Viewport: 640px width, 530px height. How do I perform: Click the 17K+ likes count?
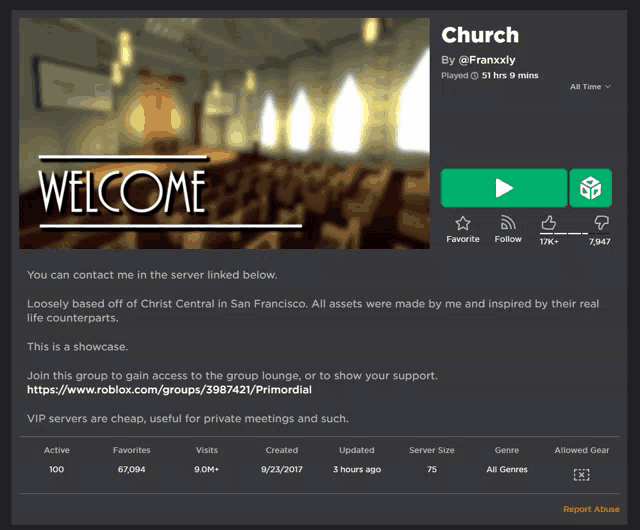pyautogui.click(x=549, y=242)
